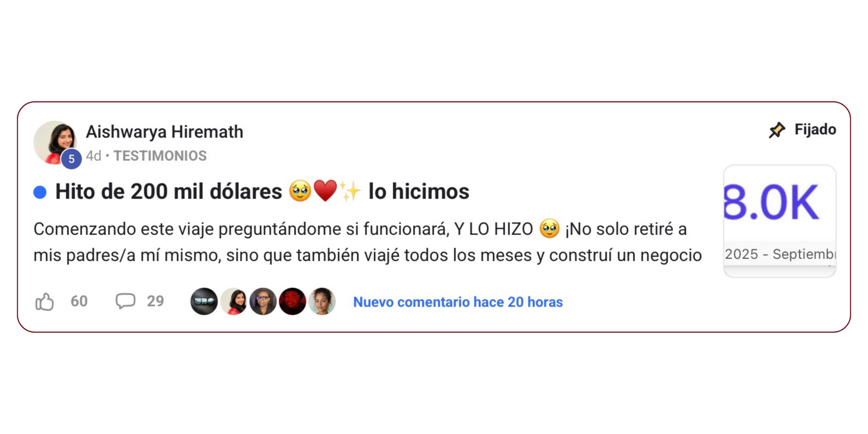
Task: Click the post body preview text
Action: [368, 242]
